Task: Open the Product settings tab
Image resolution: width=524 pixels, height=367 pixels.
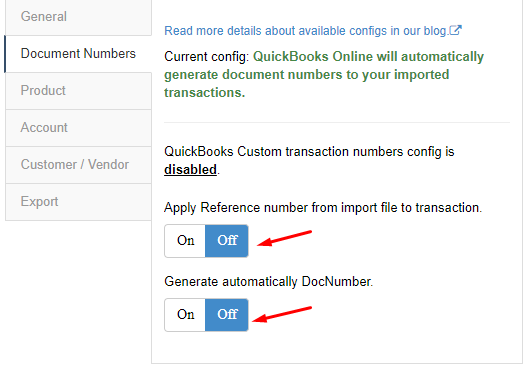Action: click(x=79, y=91)
